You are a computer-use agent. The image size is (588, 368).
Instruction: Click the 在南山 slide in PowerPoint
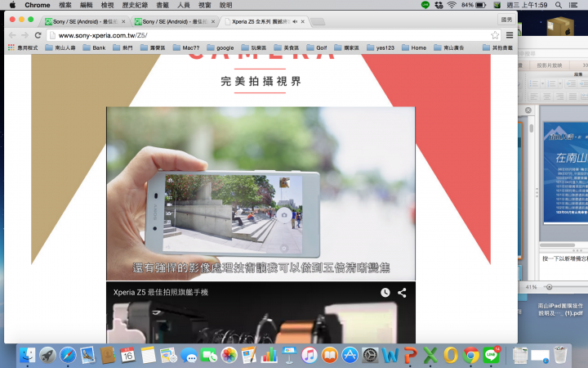[x=566, y=173]
